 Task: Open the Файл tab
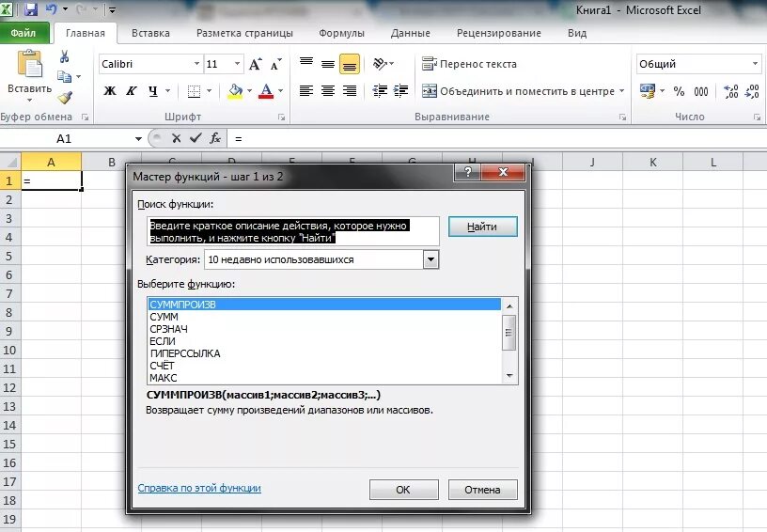(23, 33)
